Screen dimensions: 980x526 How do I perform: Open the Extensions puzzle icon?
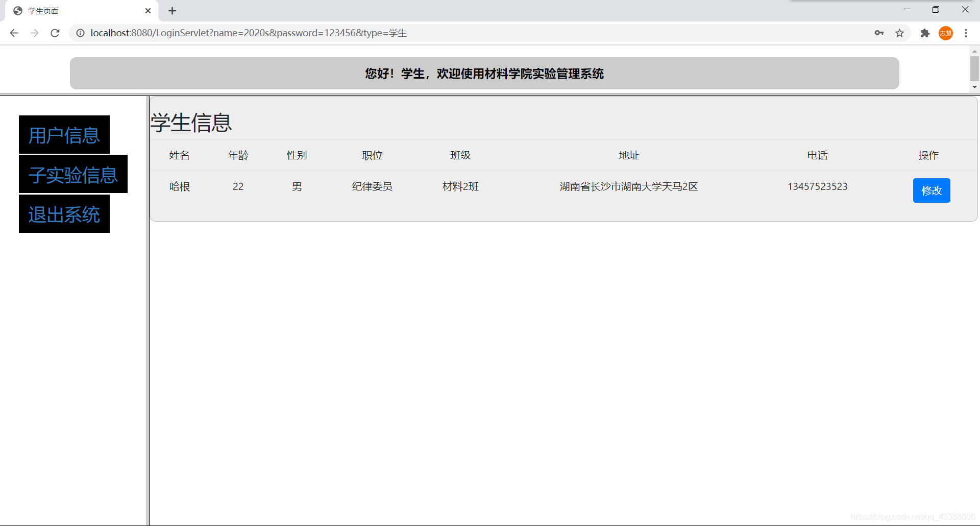925,33
